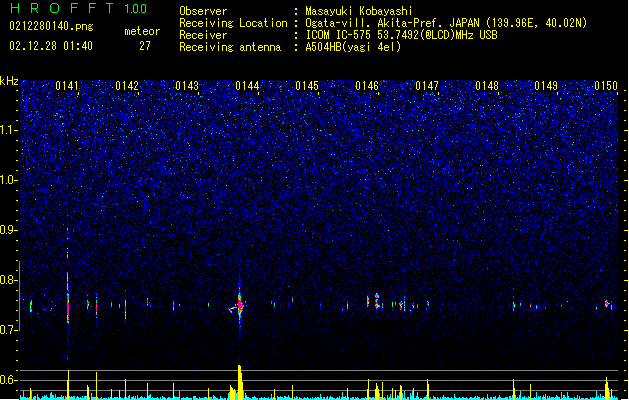Click the echo cluster just after 0146
629x400 pixels.
(377, 300)
